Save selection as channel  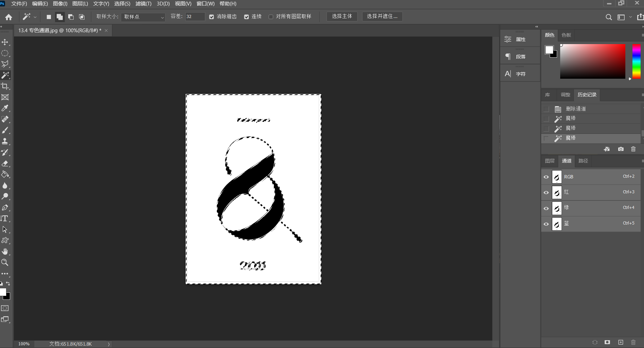click(607, 342)
